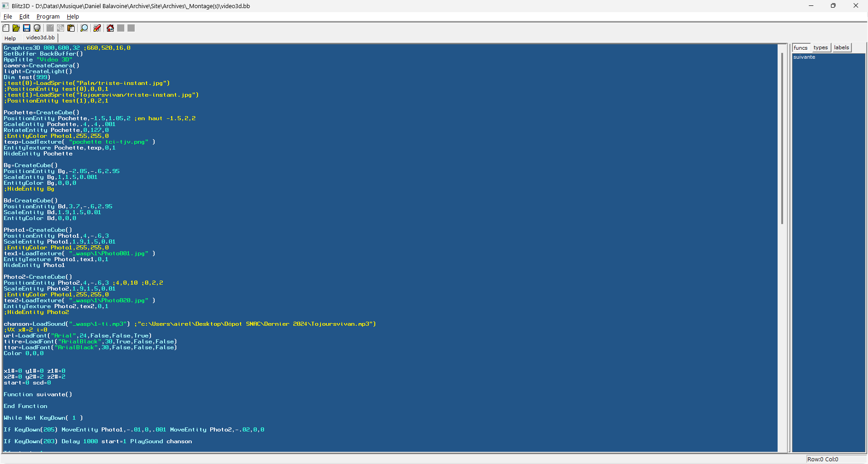The width and height of the screenshot is (868, 464).
Task: Paste using the clipboard icon
Action: point(71,28)
